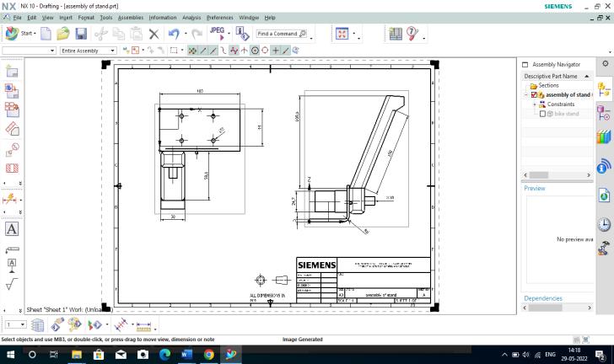This screenshot has height=364, width=614.
Task: Collapse the assembly of stand tree node
Action: (526, 95)
